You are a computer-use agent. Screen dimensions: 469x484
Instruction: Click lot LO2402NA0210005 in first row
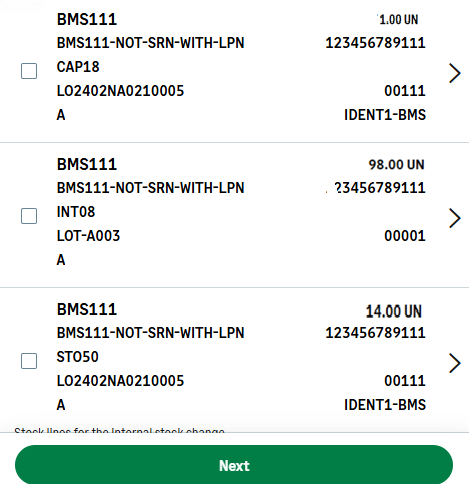[x=120, y=91]
